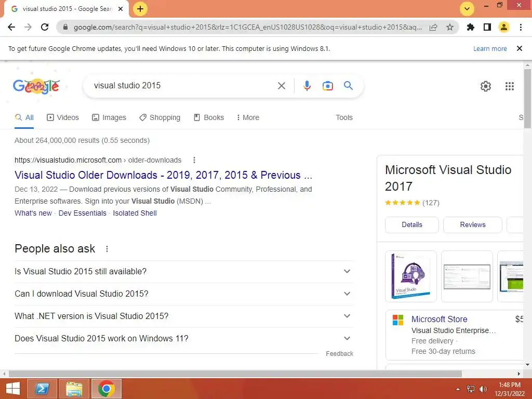Click the share page icon in address bar
This screenshot has height=399, width=532.
coord(433,27)
